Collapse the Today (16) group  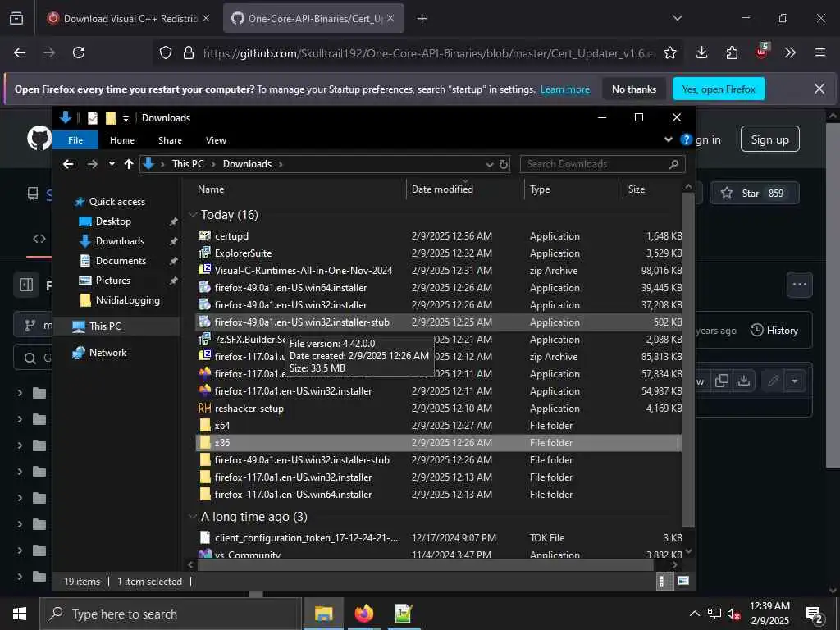tap(194, 215)
